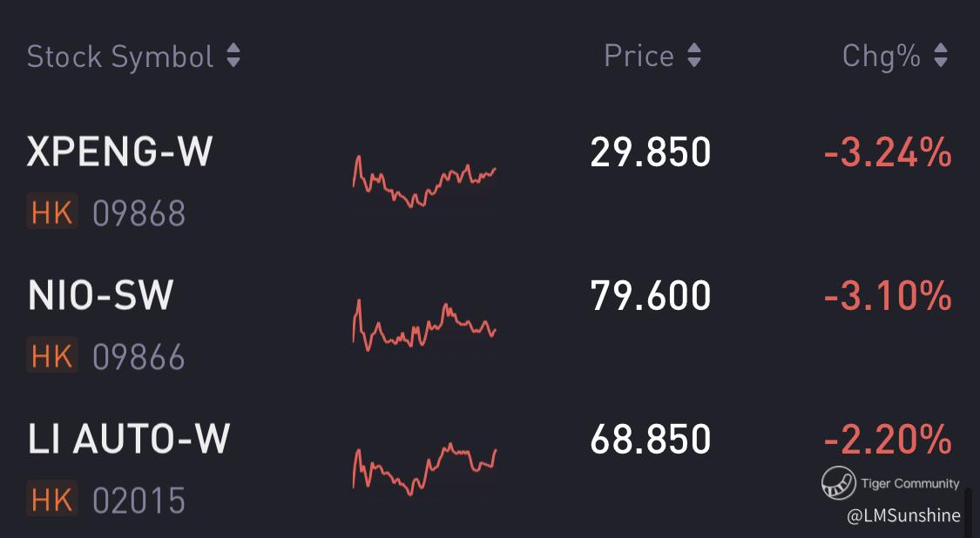Open LI AUTO-W intraday sparkline chart
Screen dimensions: 980x538
[424, 468]
